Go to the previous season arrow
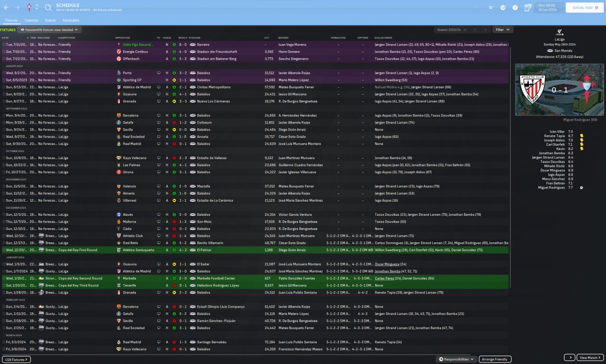 (475, 30)
